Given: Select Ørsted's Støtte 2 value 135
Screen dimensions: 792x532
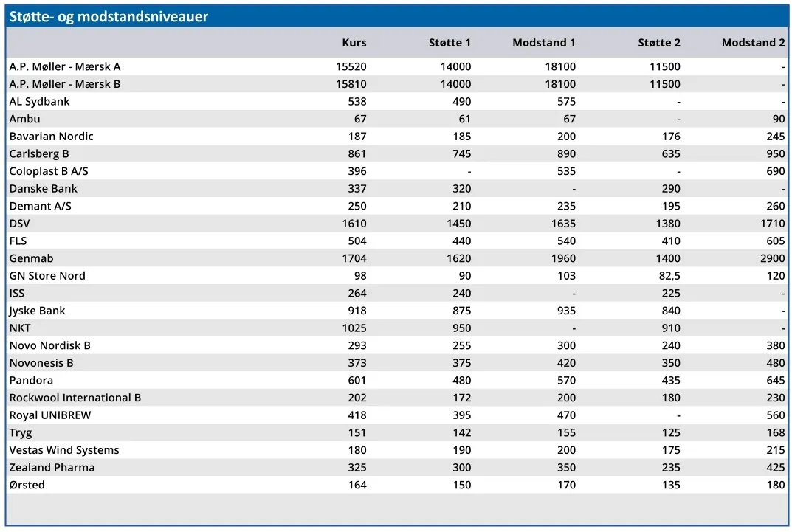Looking at the screenshot, I should (x=671, y=485).
